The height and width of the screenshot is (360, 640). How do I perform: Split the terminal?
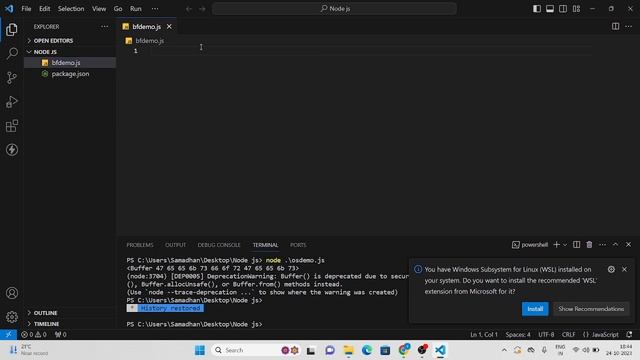coord(576,245)
